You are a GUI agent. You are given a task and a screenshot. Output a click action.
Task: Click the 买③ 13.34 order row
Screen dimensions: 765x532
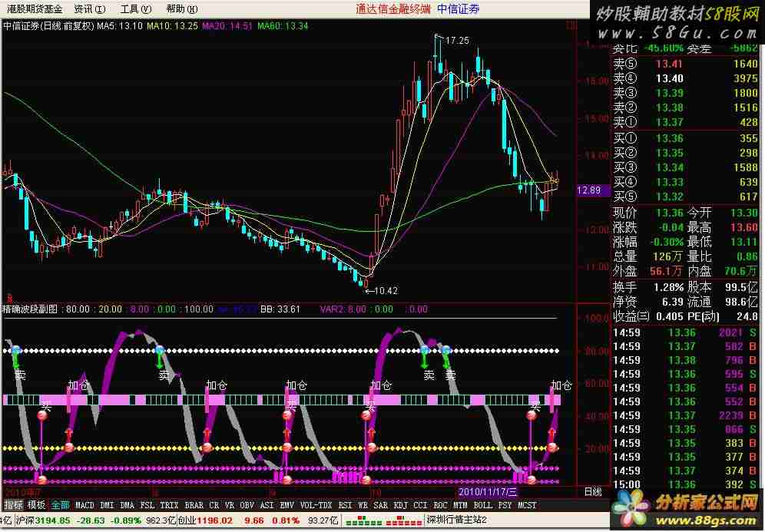pyautogui.click(x=685, y=168)
